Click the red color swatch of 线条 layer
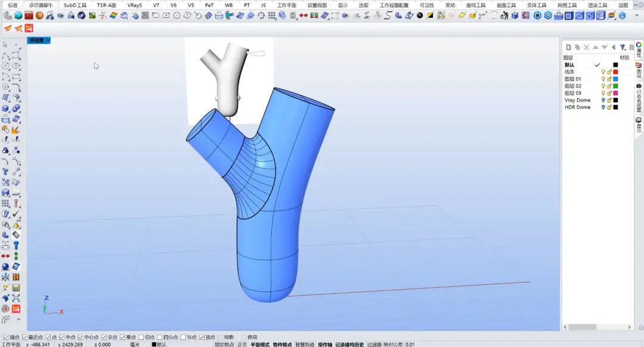Screen dimensions: 644x347 615,72
